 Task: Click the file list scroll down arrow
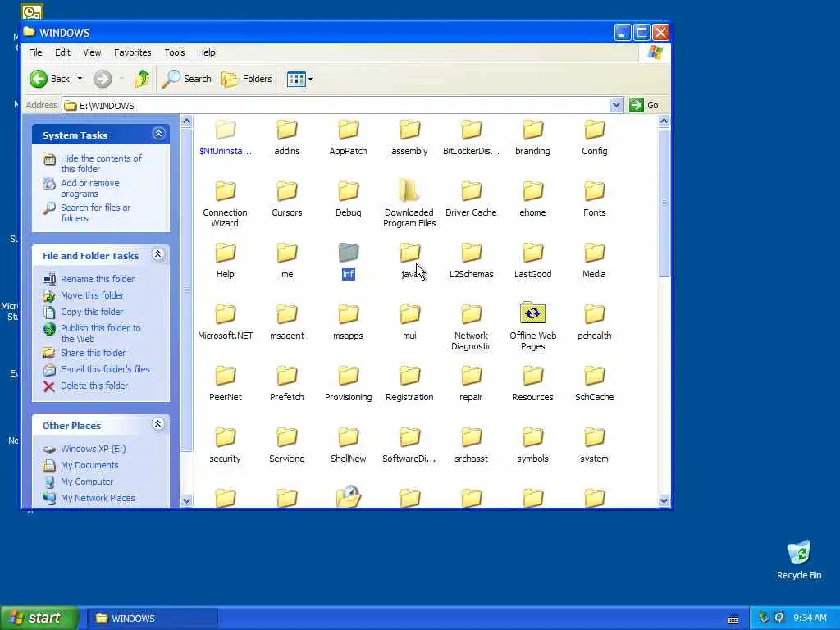click(664, 501)
